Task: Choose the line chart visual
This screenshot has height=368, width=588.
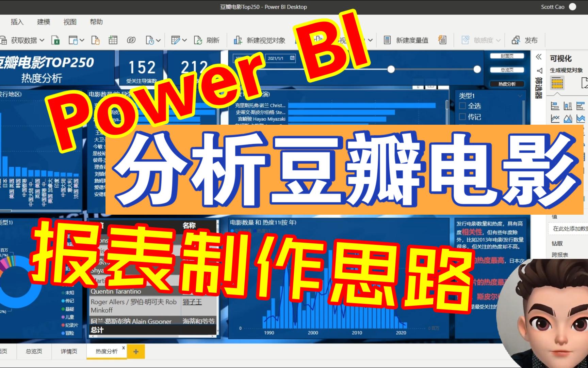Action: 555,119
